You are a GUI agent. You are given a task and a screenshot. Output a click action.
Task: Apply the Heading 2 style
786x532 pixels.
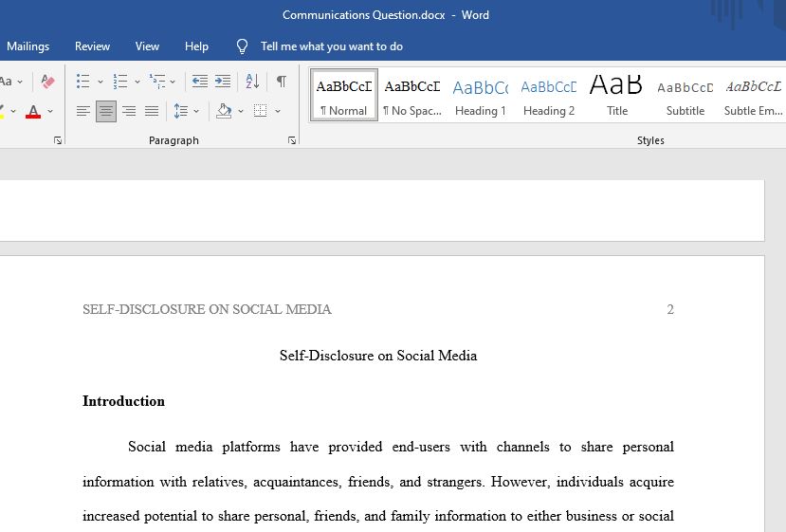tap(548, 95)
